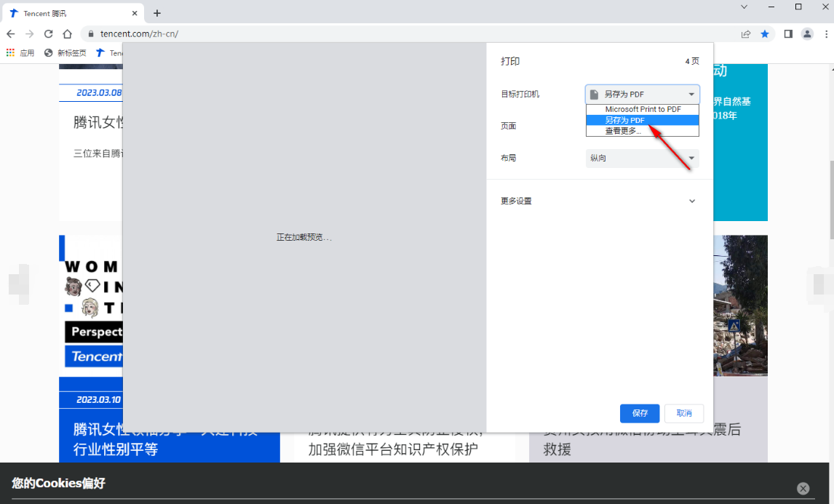834x504 pixels.
Task: Open the 布局 layout dropdown
Action: coord(641,158)
